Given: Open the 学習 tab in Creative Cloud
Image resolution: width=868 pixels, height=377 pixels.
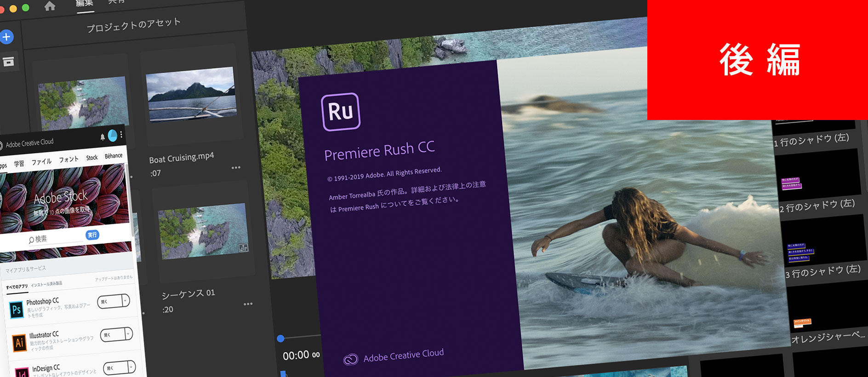Looking at the screenshot, I should (x=19, y=164).
